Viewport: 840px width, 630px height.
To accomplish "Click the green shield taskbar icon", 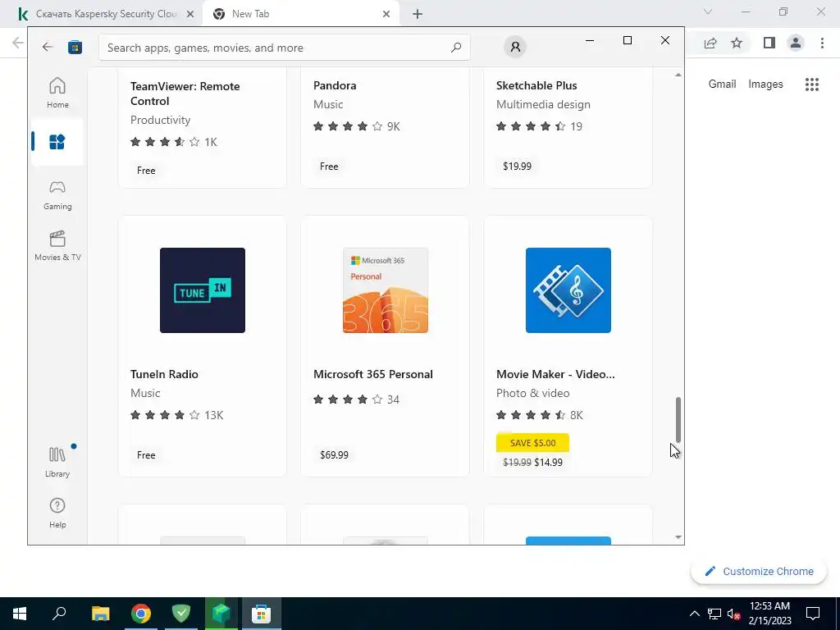I will 181,614.
